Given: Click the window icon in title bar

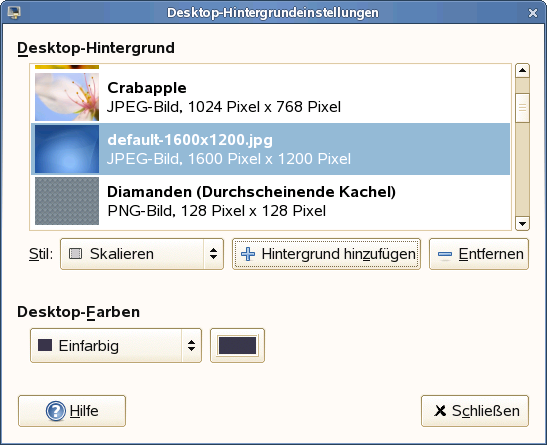Looking at the screenshot, I should click(14, 12).
